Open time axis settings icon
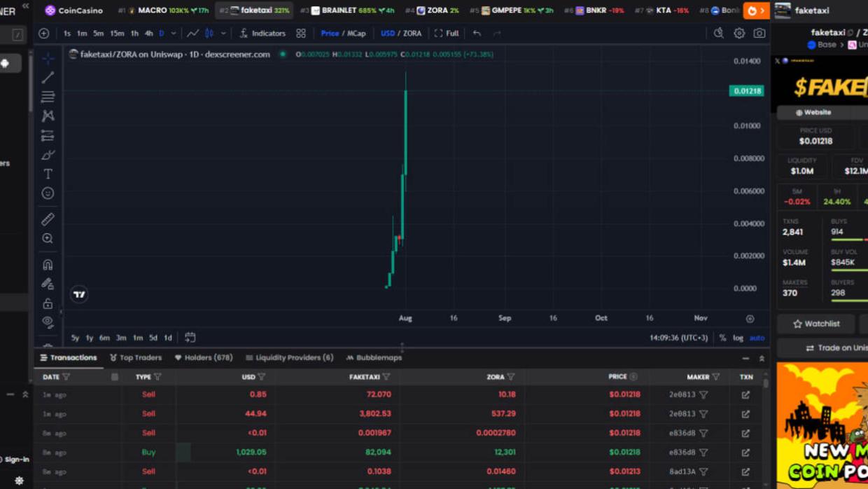Image resolution: width=868 pixels, height=489 pixels. (x=750, y=319)
